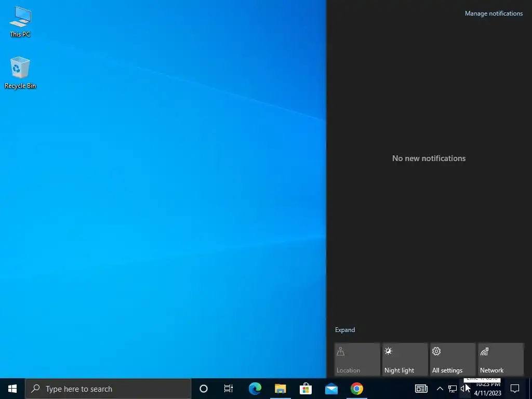
Task: Open the Mail app from the taskbar
Action: coord(331,389)
